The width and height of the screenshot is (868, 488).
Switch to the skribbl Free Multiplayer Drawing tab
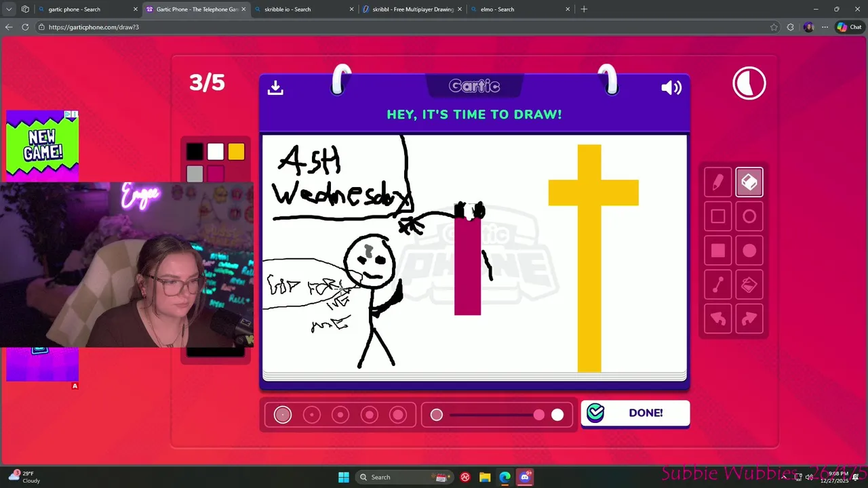click(412, 9)
